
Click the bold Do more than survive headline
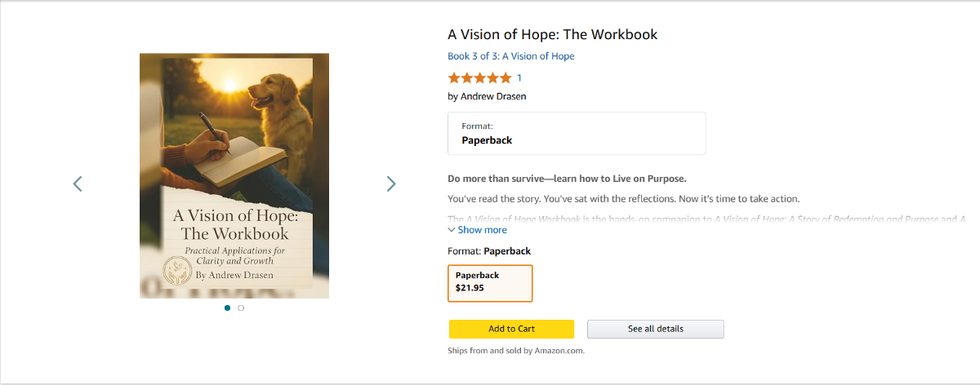tap(567, 179)
